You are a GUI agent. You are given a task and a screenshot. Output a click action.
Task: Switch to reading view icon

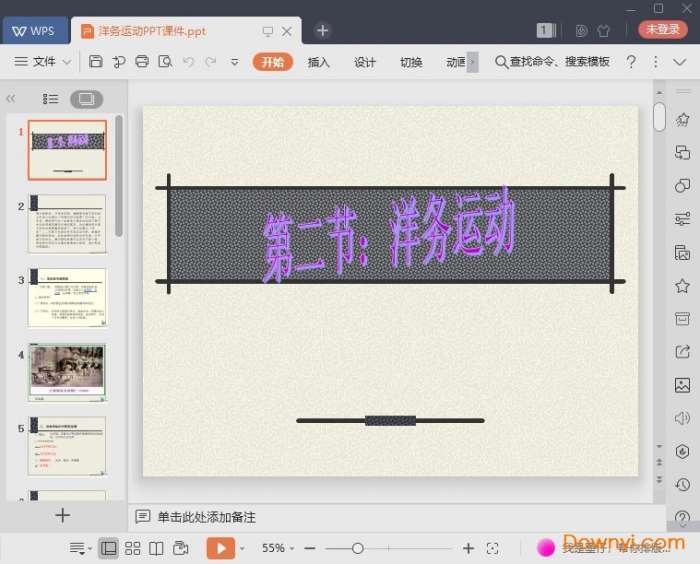click(156, 548)
